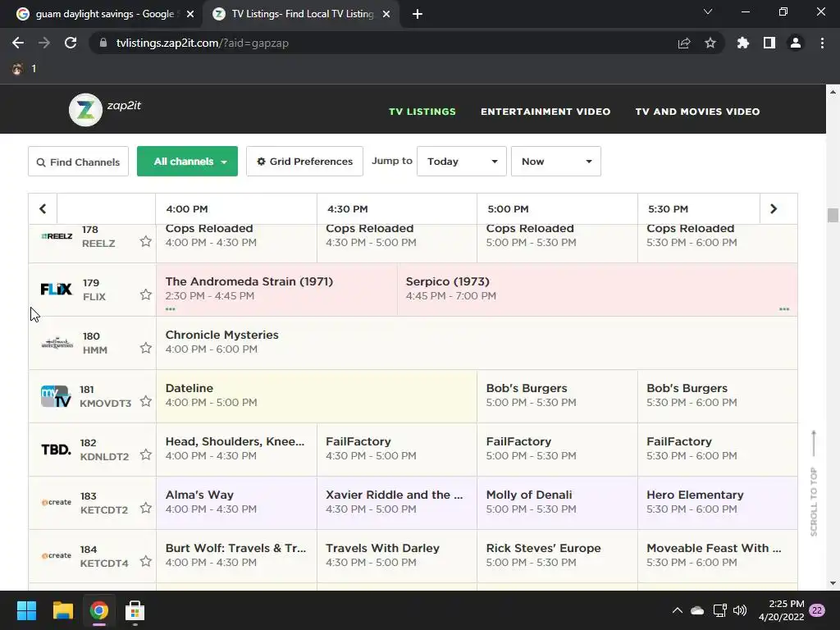Open Grid Preferences

point(304,162)
